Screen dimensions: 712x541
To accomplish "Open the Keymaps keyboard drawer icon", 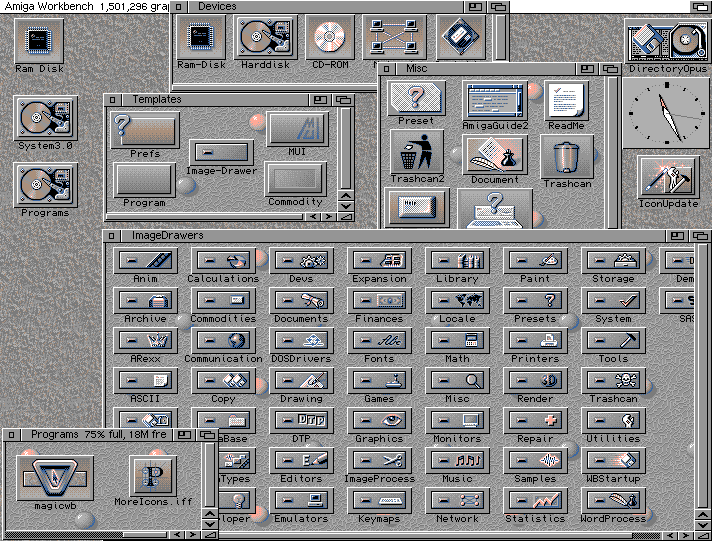I will pyautogui.click(x=380, y=501).
